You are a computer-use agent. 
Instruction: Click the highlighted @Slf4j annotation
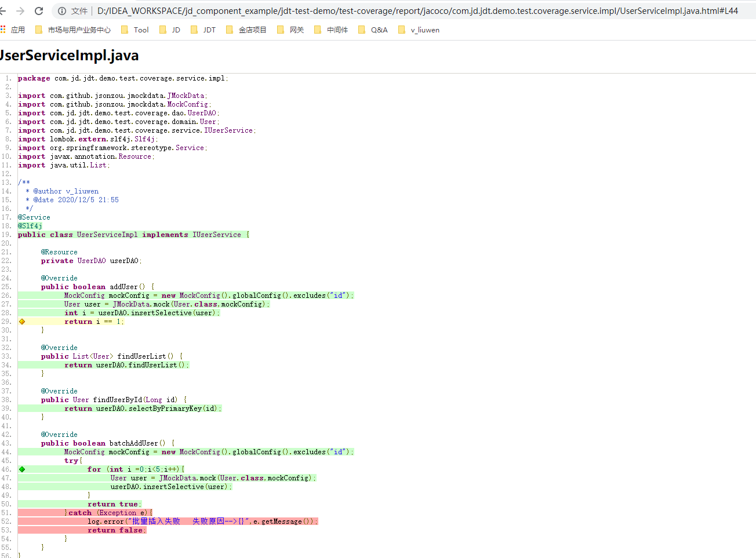click(30, 226)
